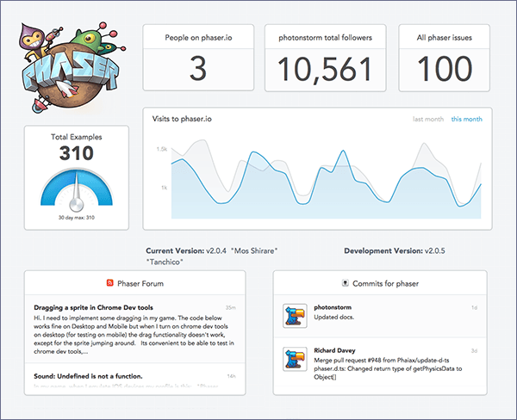Click the Merge pull request #948 message
Image resolution: width=517 pixels, height=420 pixels.
click(x=388, y=368)
